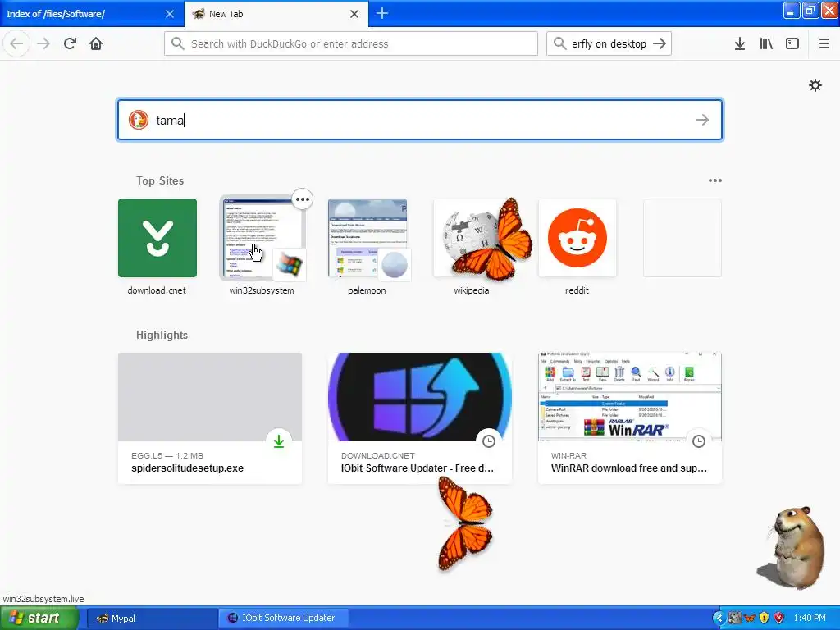
Task: Open spidersolitudesetup.exe highlight card
Action: tap(210, 418)
